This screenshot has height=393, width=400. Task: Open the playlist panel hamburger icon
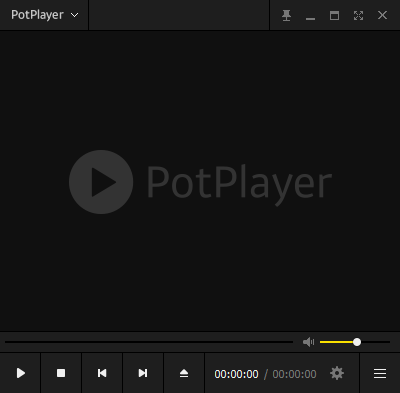pyautogui.click(x=380, y=373)
